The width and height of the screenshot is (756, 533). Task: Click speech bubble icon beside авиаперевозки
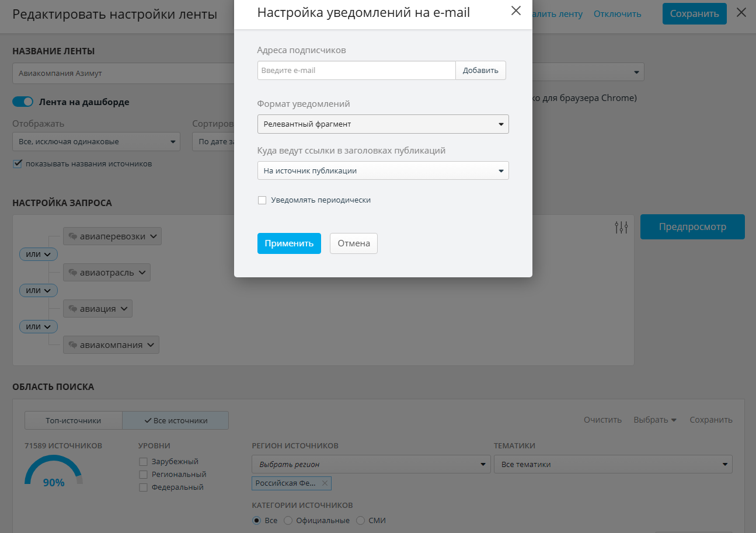coord(73,236)
